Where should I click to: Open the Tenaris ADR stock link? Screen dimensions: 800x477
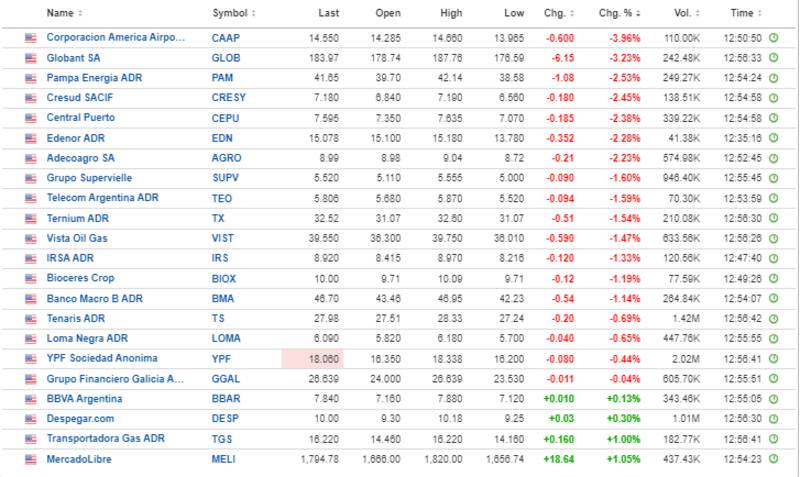75,318
